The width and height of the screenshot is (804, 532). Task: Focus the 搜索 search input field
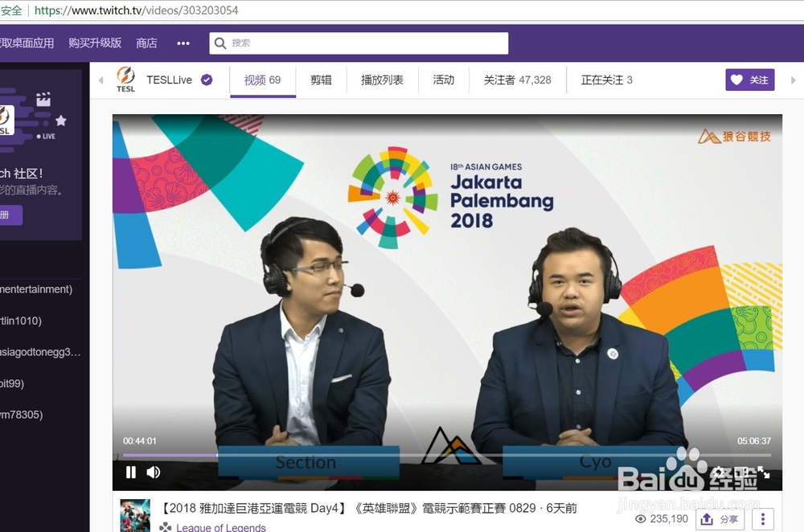(359, 43)
